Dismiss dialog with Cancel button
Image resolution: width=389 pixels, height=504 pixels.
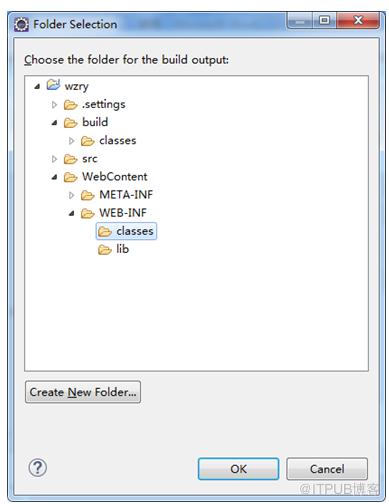[327, 469]
